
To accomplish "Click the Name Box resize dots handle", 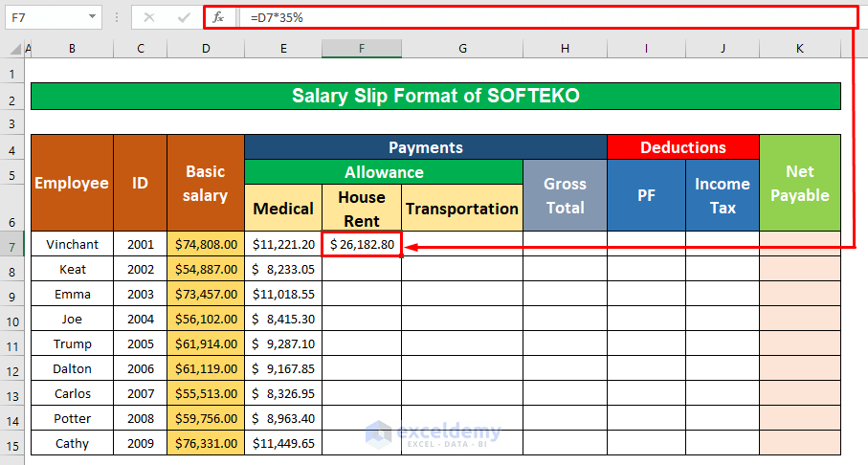I will click(115, 17).
